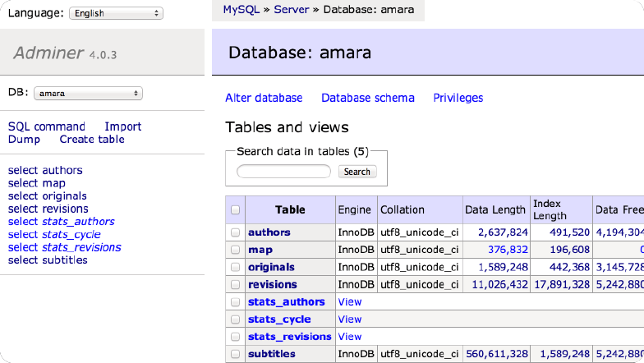Open the originals table link in the table list
The height and width of the screenshot is (363, 644).
[x=271, y=267]
